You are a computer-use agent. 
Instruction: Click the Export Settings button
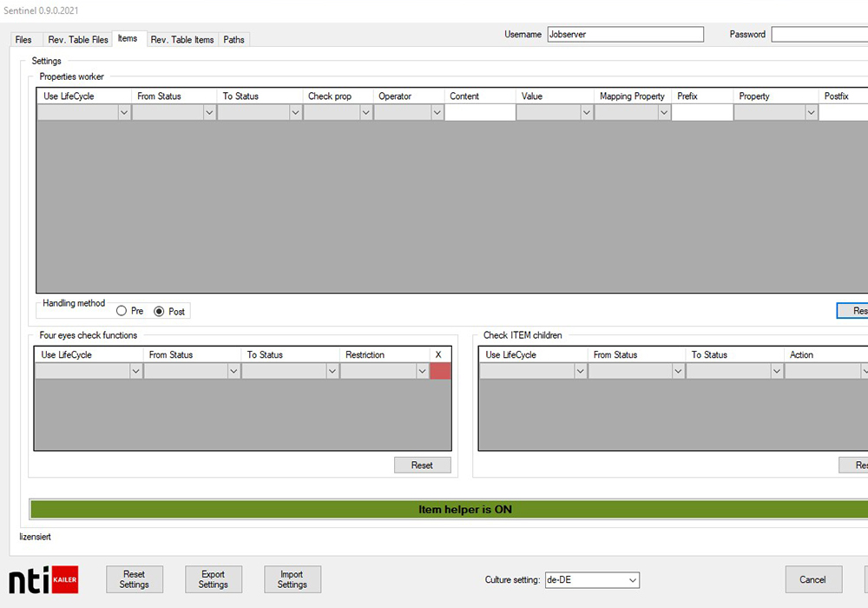[x=213, y=579]
